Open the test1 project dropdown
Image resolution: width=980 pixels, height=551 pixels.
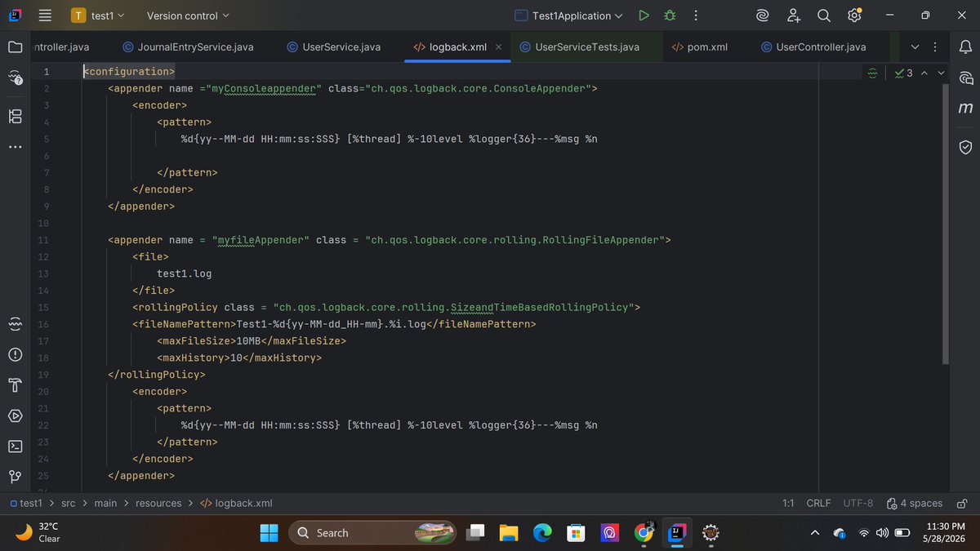(x=98, y=16)
